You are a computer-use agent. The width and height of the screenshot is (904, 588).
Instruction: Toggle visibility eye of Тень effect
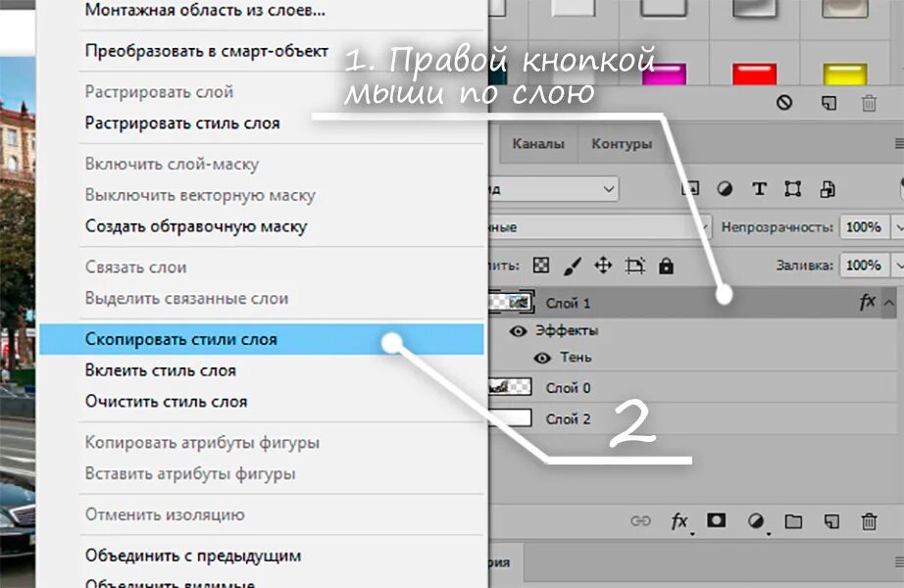point(542,358)
